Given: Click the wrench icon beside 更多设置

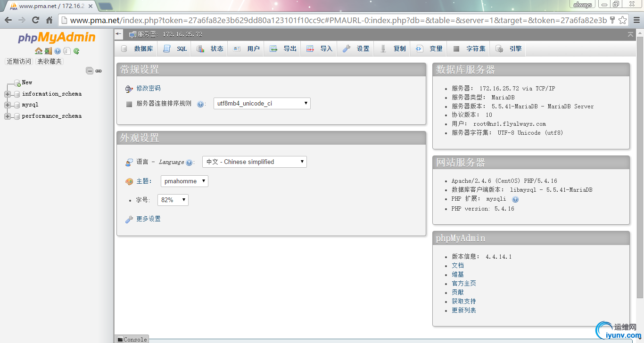Looking at the screenshot, I should pos(129,219).
